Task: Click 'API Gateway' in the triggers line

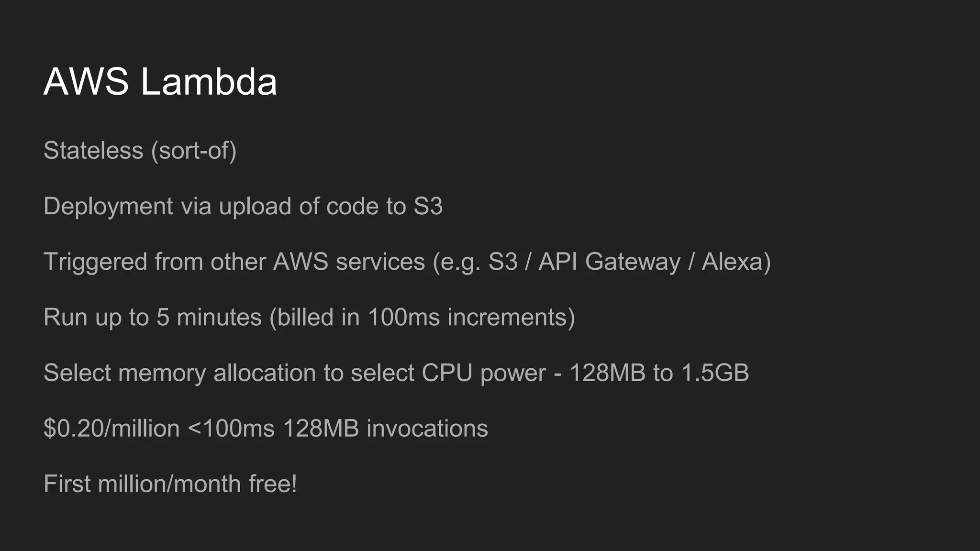Action: click(609, 262)
